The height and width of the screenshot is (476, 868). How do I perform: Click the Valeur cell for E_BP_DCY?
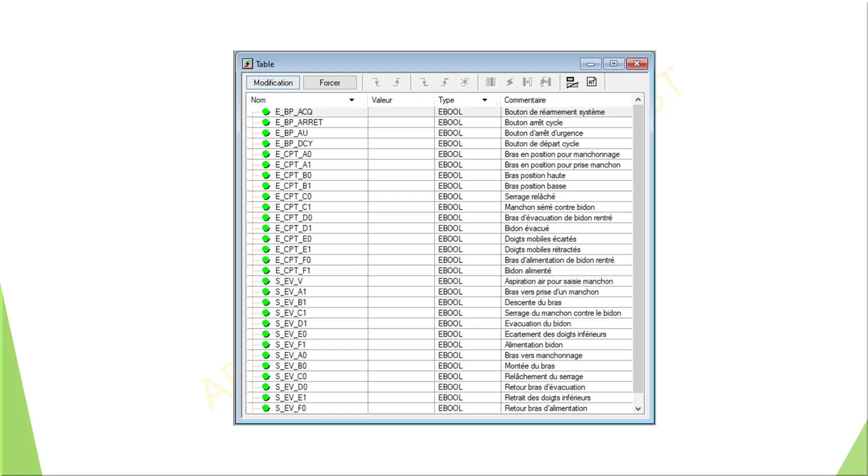pos(401,144)
